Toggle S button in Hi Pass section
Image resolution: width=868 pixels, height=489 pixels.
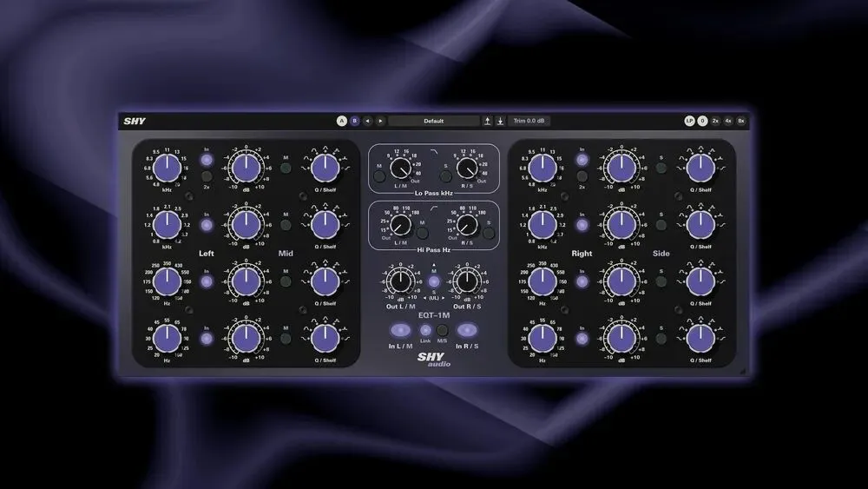[x=489, y=233]
